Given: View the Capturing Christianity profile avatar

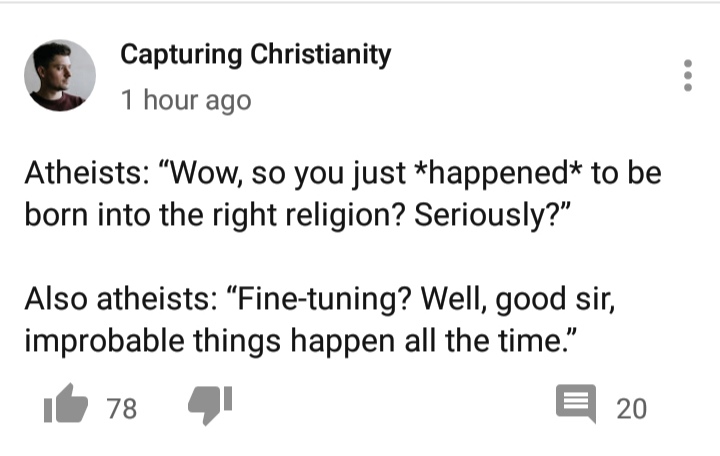Looking at the screenshot, I should coord(60,75).
